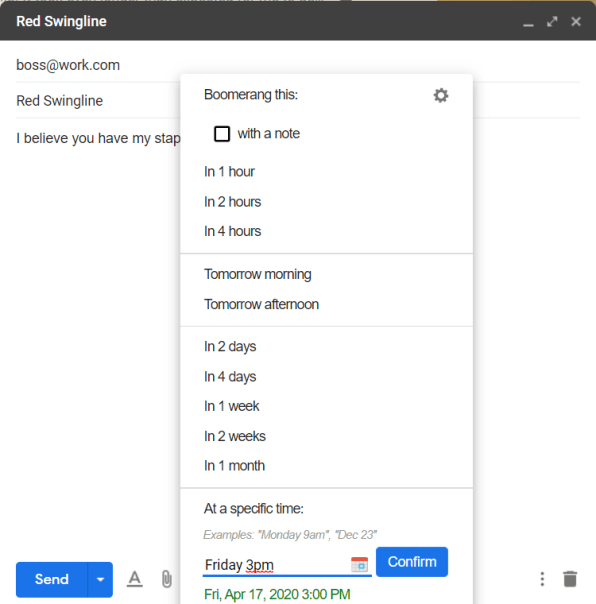Enable the 'with a note' checkbox

[222, 134]
